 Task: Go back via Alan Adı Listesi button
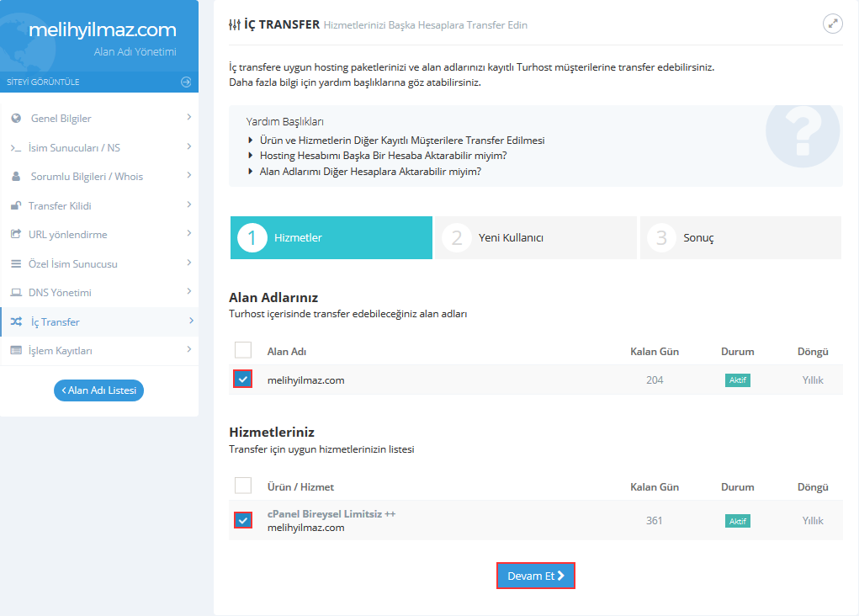pyautogui.click(x=98, y=390)
